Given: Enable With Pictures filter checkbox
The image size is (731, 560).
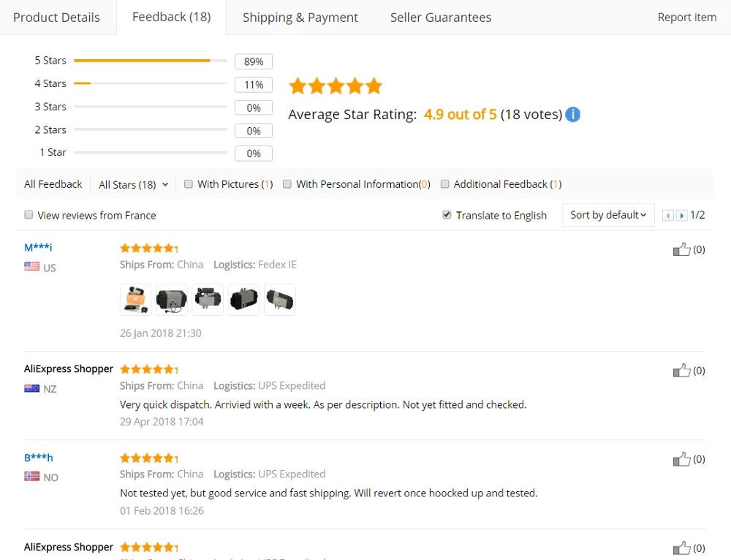Looking at the screenshot, I should click(189, 184).
